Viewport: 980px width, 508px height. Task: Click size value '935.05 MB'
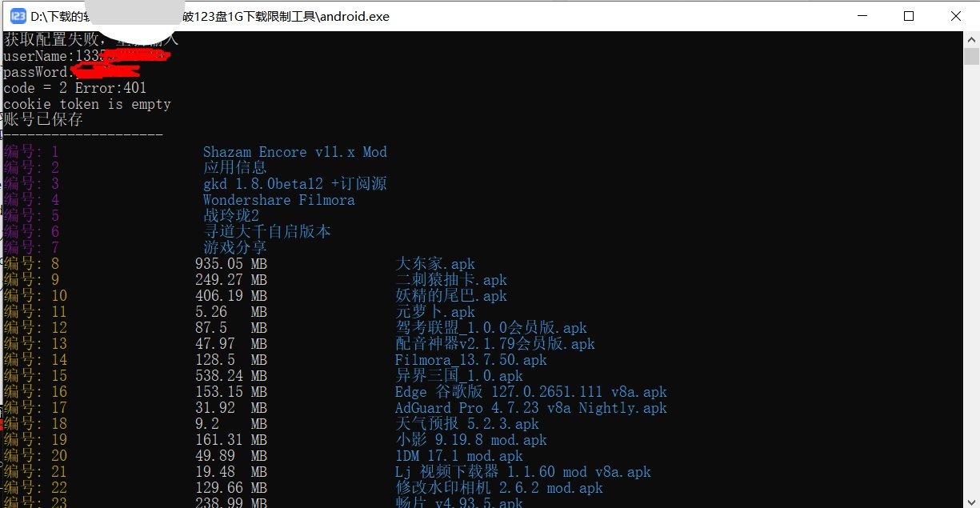(231, 264)
